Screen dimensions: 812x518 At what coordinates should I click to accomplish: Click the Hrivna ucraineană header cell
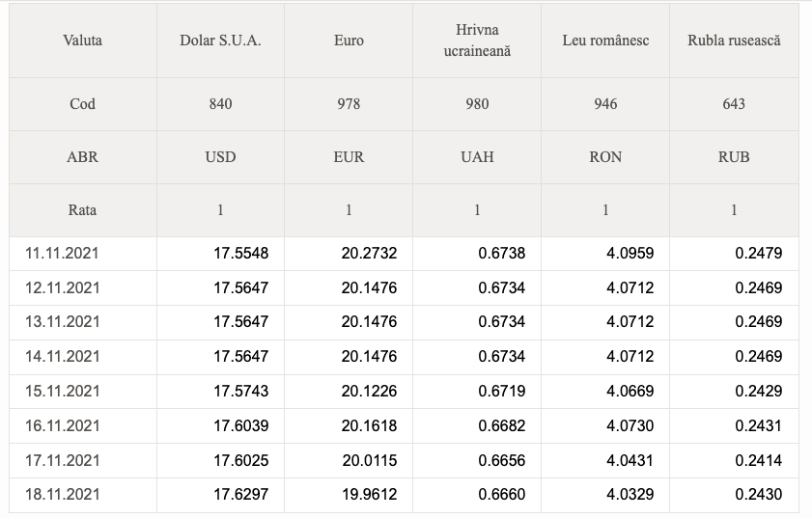pos(477,41)
